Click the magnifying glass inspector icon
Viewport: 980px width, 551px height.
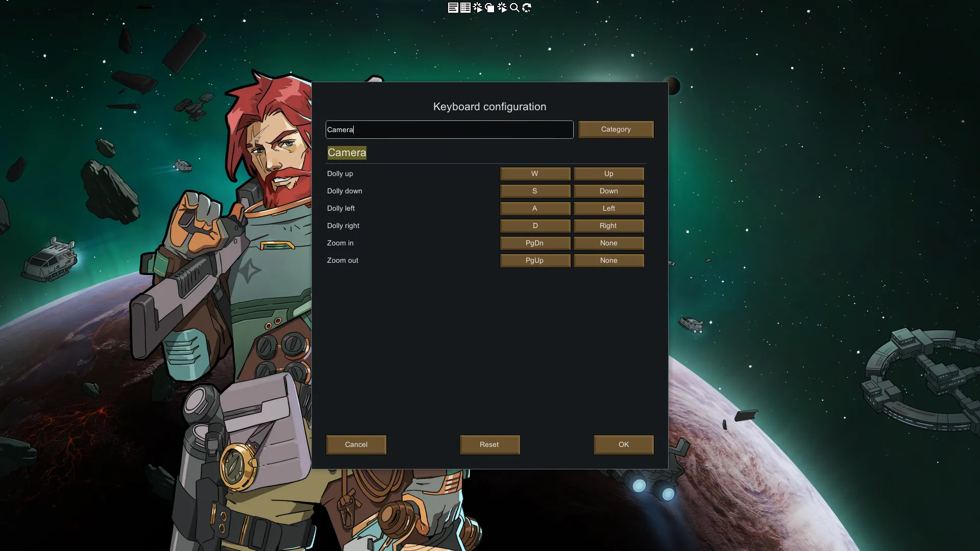[x=514, y=8]
